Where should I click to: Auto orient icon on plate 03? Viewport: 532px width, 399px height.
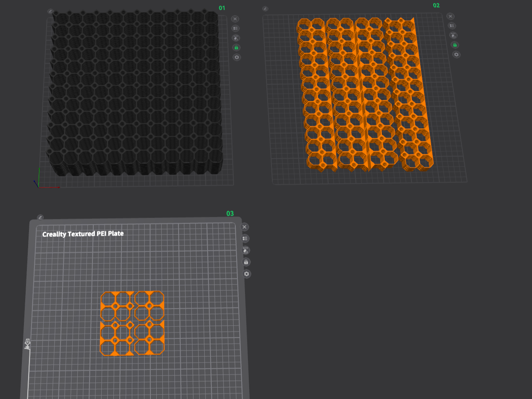[245, 250]
